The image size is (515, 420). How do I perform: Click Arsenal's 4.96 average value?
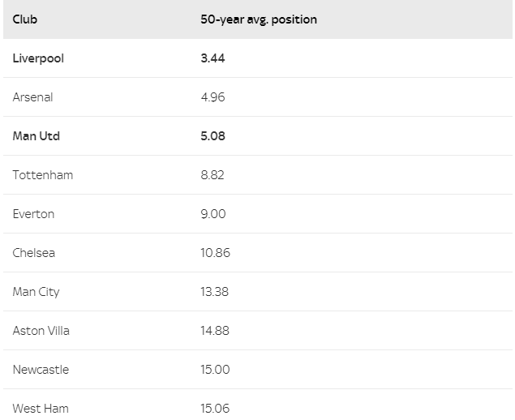(x=212, y=97)
